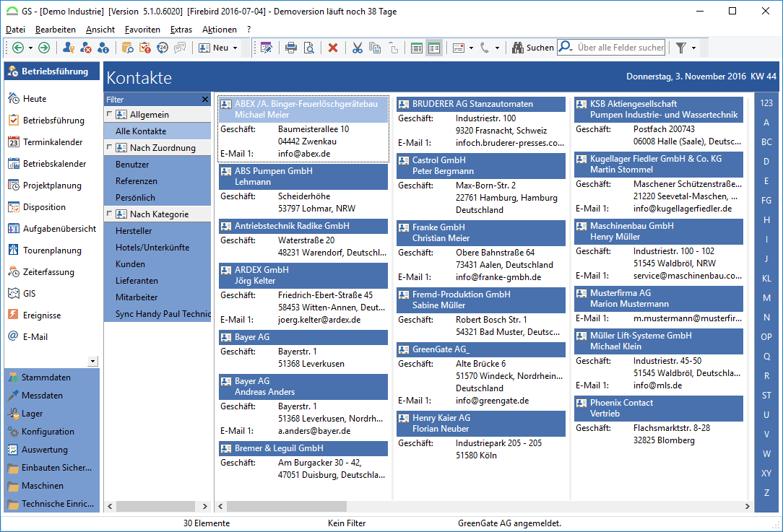Open the Aktionen menu
783x532 pixels.
[219, 30]
